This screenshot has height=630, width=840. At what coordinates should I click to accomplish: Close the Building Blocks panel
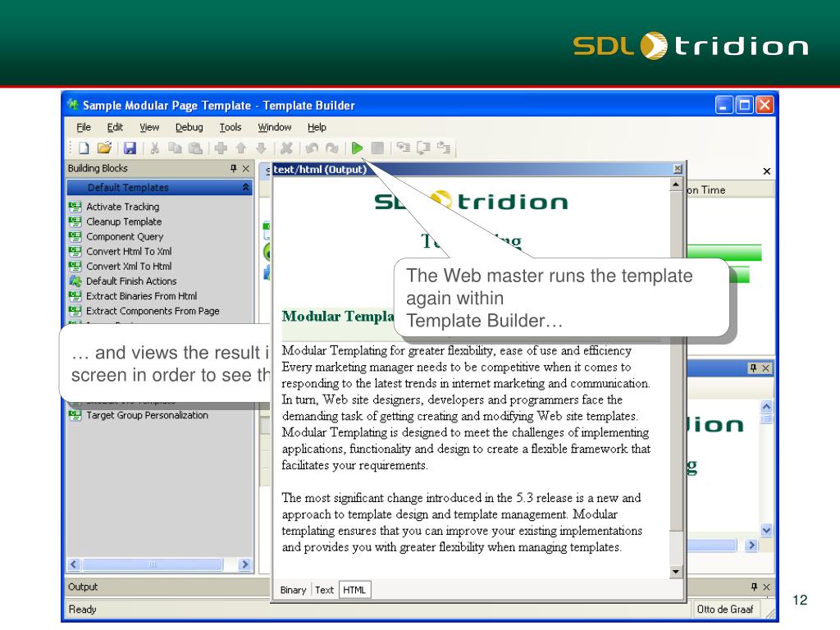(246, 169)
